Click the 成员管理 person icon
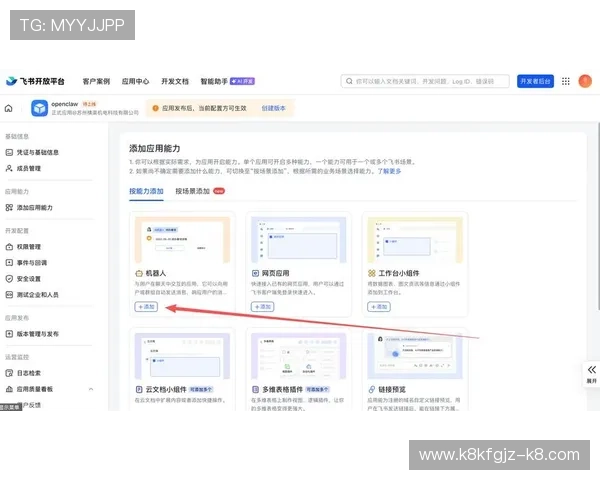This screenshot has height=480, width=600. 9,168
